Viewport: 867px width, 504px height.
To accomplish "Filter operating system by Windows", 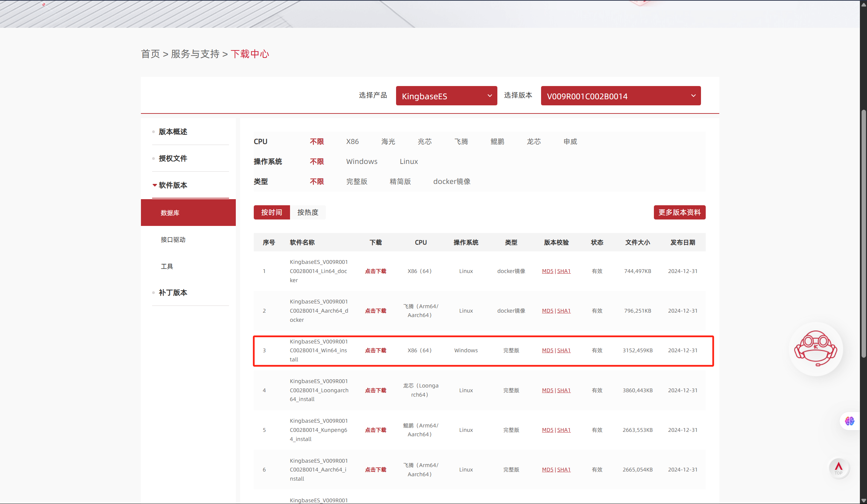I will pyautogui.click(x=362, y=161).
